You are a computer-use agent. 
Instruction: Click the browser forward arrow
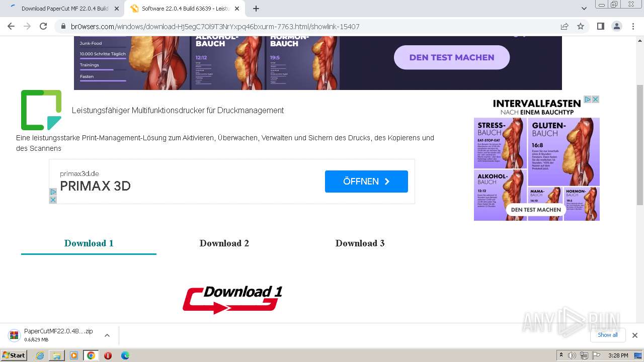pos(27,26)
